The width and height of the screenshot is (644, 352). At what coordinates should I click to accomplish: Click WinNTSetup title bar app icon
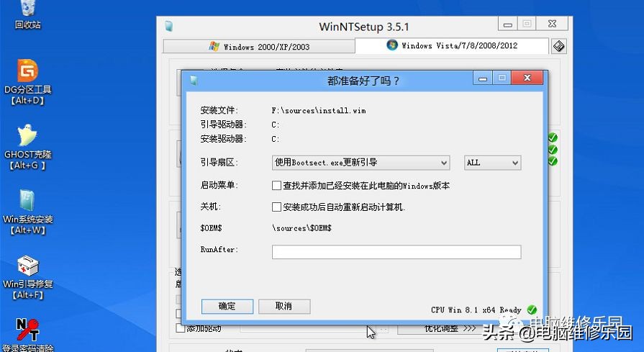[169, 27]
